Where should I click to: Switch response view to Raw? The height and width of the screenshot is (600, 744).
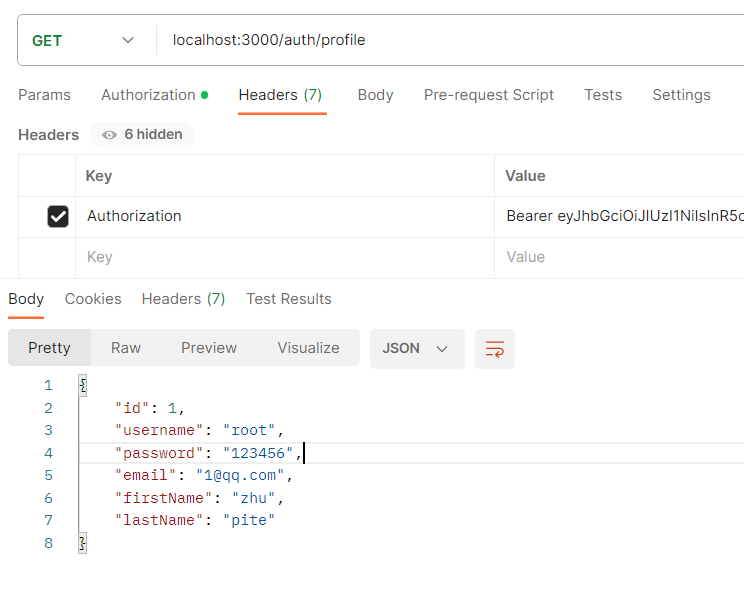coord(126,348)
